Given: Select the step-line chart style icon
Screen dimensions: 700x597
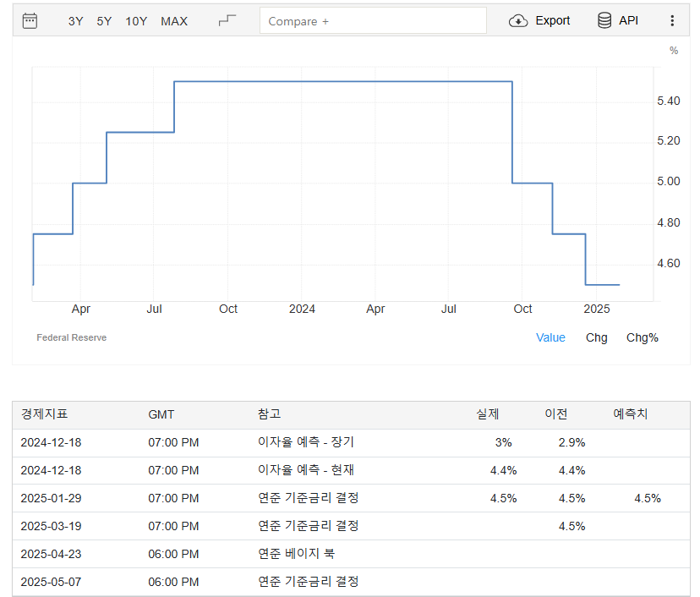Looking at the screenshot, I should click(226, 19).
